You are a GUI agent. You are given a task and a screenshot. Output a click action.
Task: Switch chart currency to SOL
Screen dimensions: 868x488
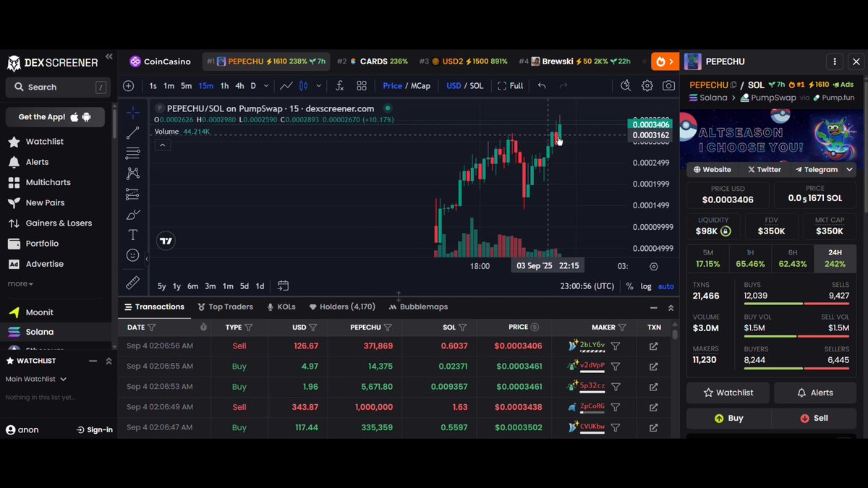point(477,86)
